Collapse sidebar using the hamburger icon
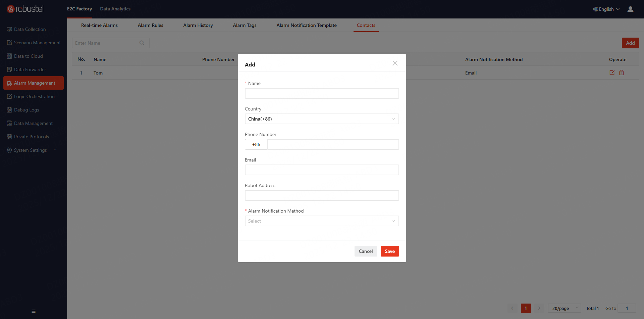 34,311
